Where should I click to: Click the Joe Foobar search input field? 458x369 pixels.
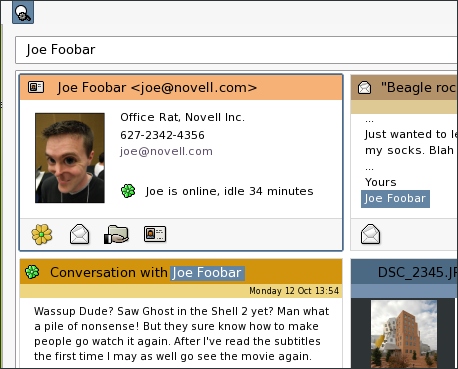pos(236,50)
